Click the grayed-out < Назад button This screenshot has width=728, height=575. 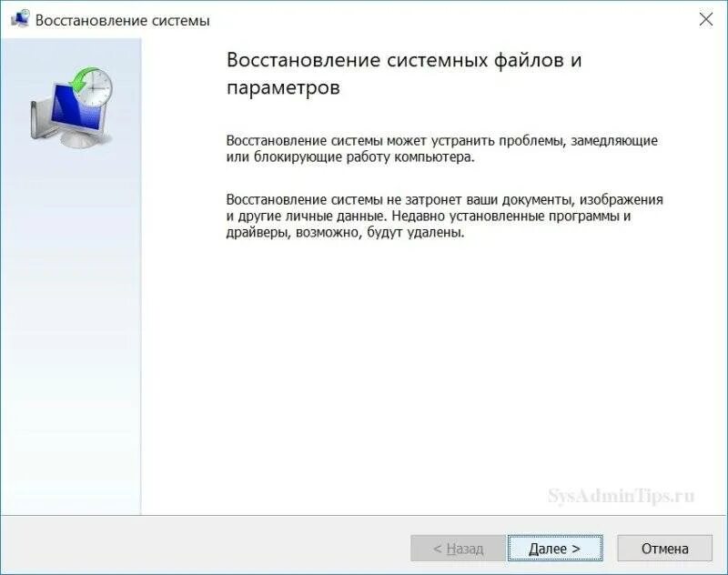coord(458,548)
